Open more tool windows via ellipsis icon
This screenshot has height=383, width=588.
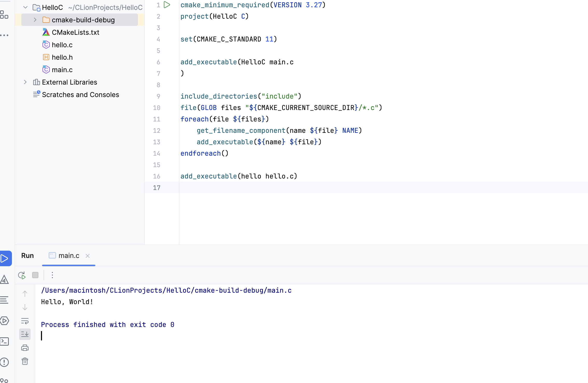coord(4,35)
